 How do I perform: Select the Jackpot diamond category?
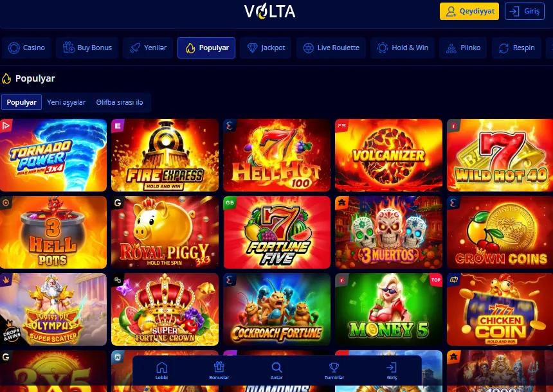tap(266, 48)
